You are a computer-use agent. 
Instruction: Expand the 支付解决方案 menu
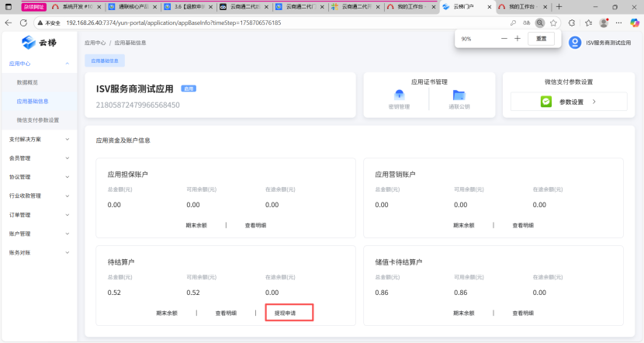pos(39,139)
